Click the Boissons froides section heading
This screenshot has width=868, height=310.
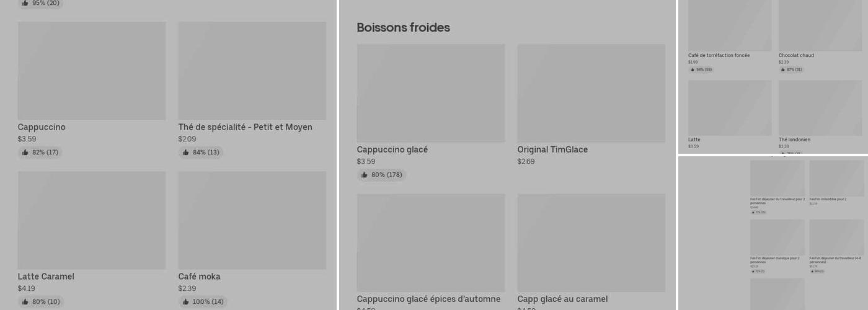pos(403,27)
